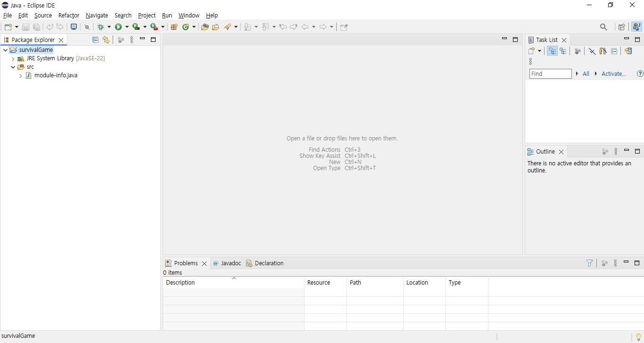This screenshot has width=644, height=343.
Task: Click the toolbar search magnifier icon
Action: coord(603,27)
